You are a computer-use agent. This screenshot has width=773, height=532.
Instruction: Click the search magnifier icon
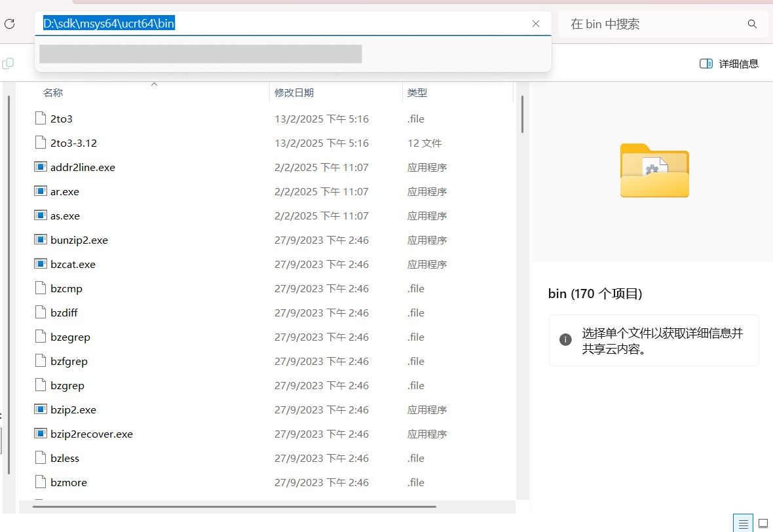[752, 24]
